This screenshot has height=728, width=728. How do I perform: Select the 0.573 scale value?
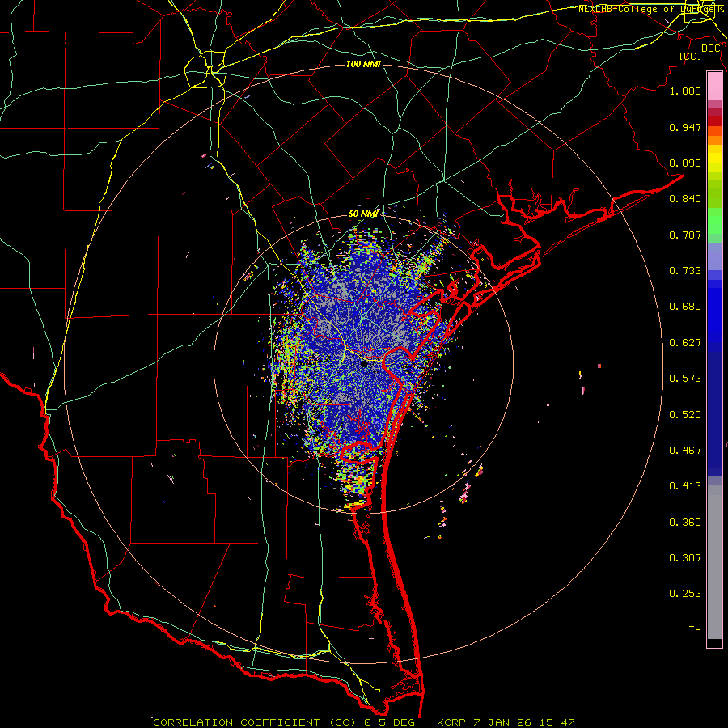pos(685,379)
